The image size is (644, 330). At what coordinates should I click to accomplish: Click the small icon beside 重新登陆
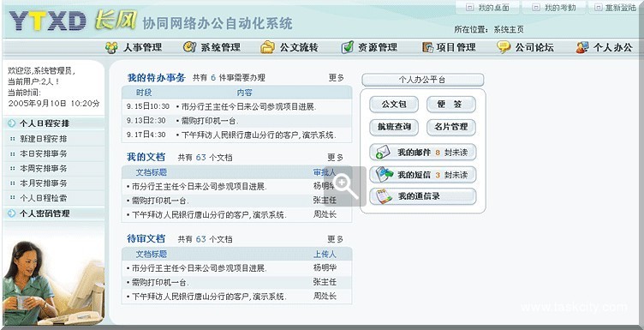[x=599, y=8]
